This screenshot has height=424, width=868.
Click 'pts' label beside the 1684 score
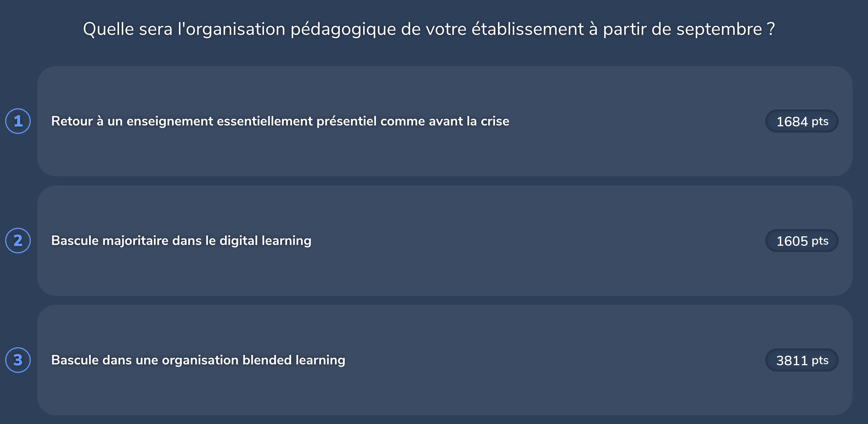[x=820, y=121]
